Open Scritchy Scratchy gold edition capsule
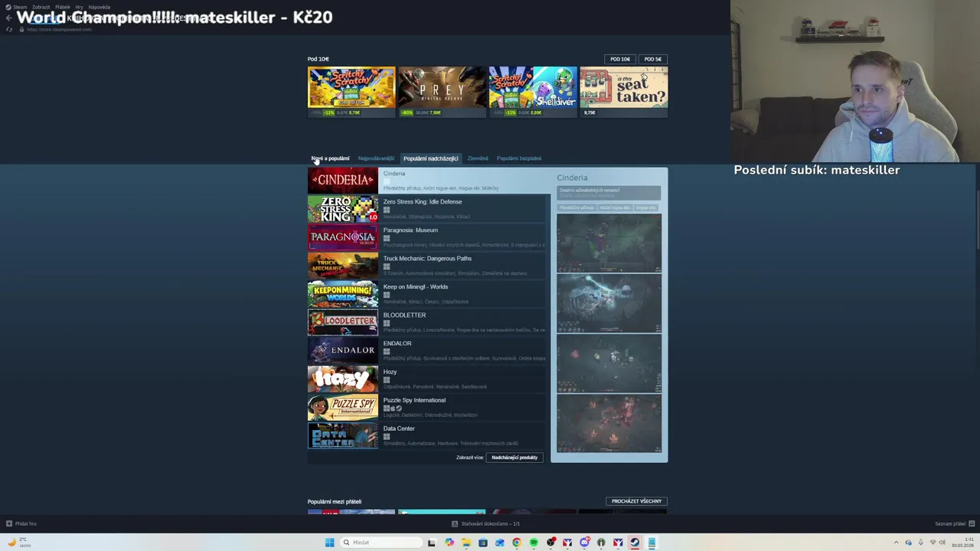This screenshot has width=980, height=551. coord(351,92)
